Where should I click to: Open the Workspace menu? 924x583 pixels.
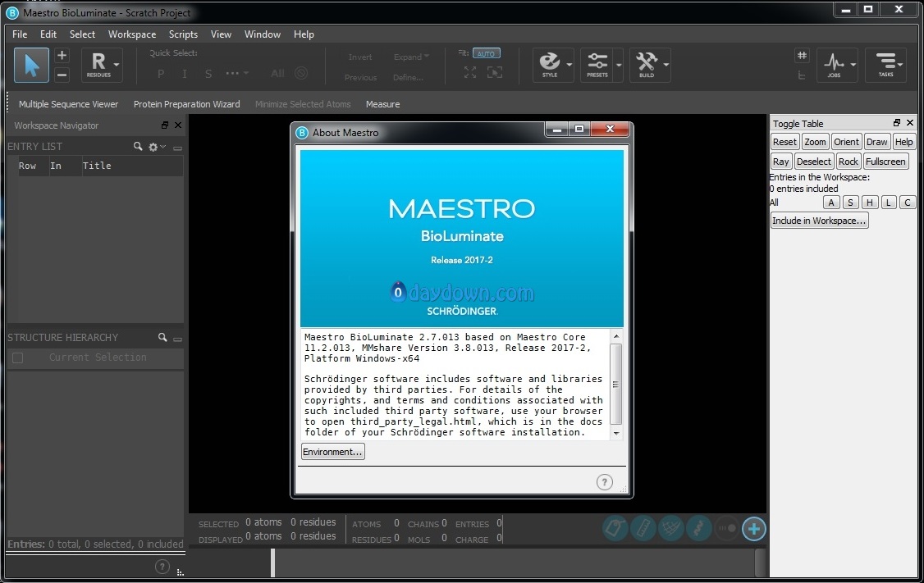pyautogui.click(x=132, y=34)
